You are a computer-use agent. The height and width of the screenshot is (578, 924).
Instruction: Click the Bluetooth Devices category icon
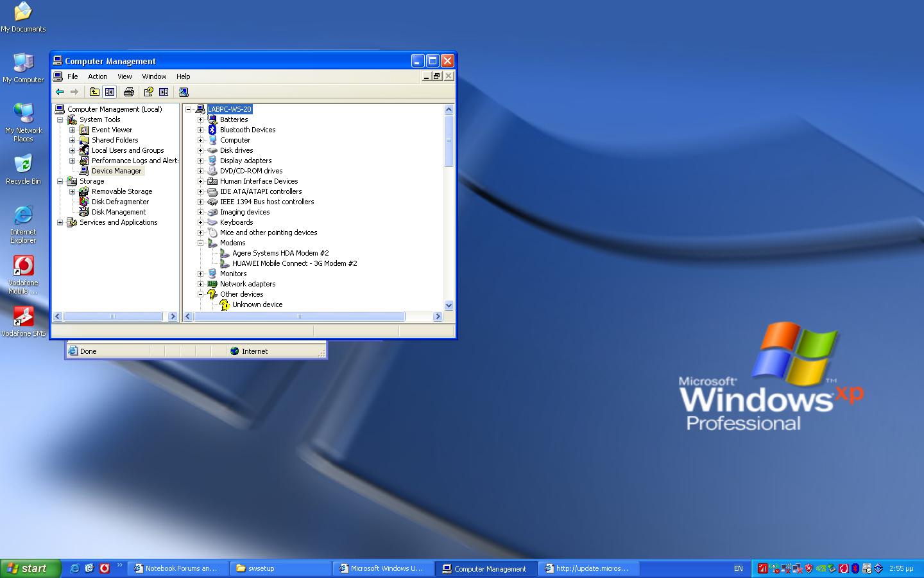click(212, 130)
